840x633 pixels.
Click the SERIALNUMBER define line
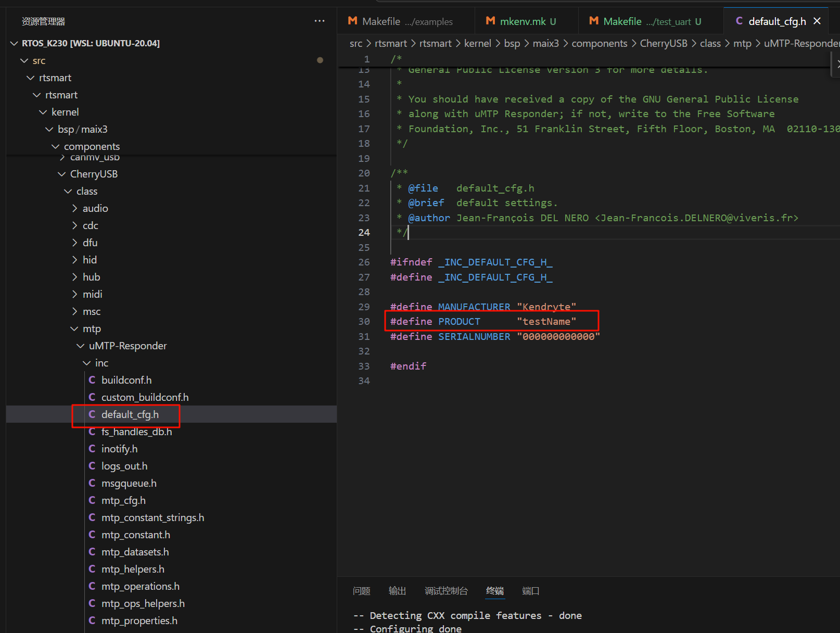[495, 337]
